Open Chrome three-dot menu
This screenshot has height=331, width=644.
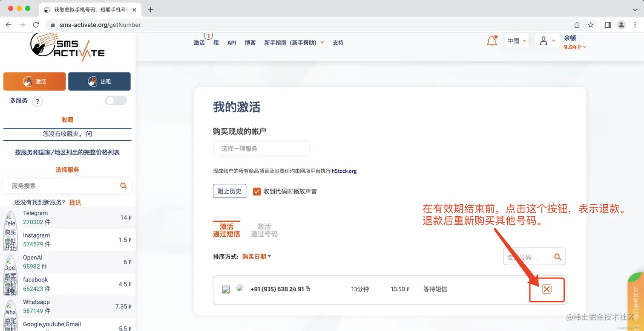click(635, 25)
